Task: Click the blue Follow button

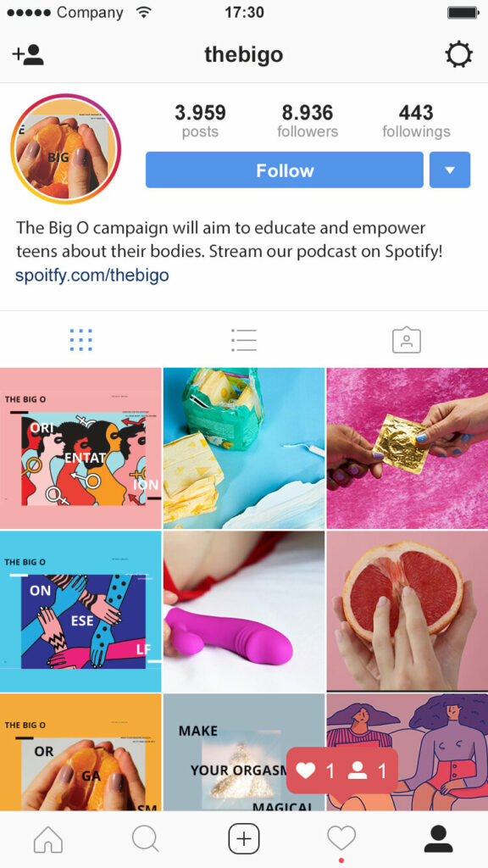Action: click(285, 170)
